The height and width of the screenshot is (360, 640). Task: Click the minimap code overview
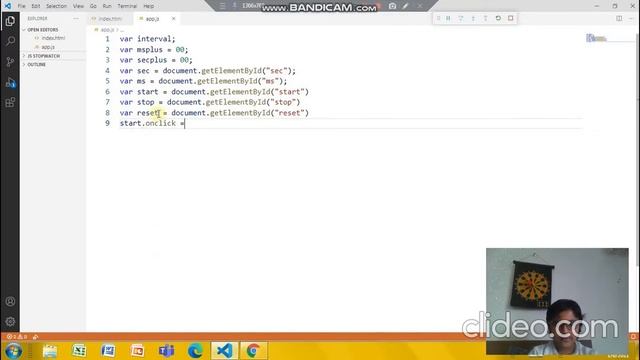pos(596,38)
